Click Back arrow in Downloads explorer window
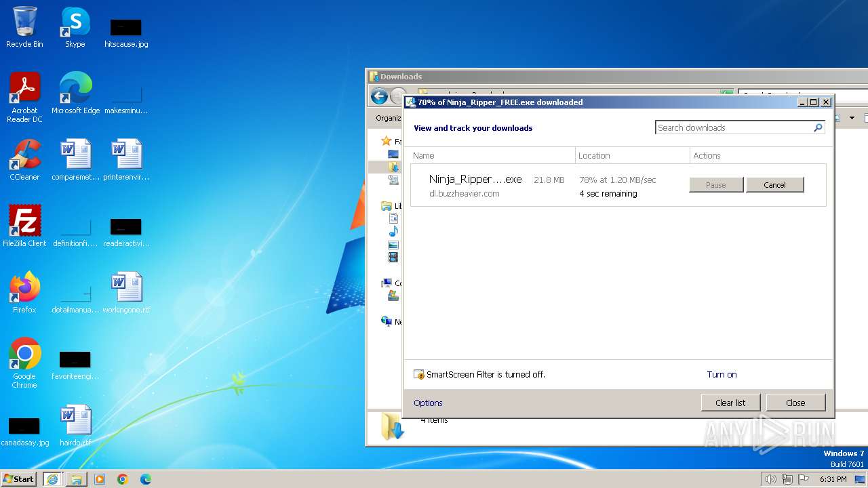 point(379,96)
